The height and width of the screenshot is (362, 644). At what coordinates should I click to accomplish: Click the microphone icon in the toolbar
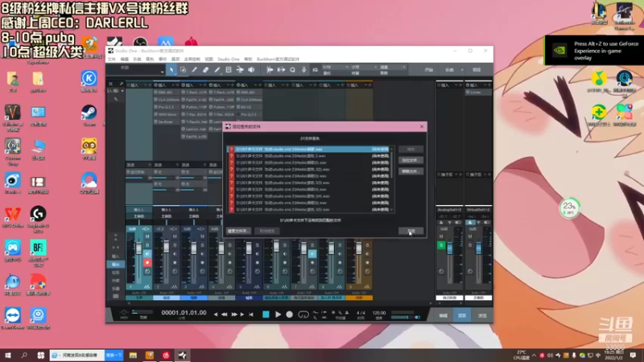pos(304,70)
